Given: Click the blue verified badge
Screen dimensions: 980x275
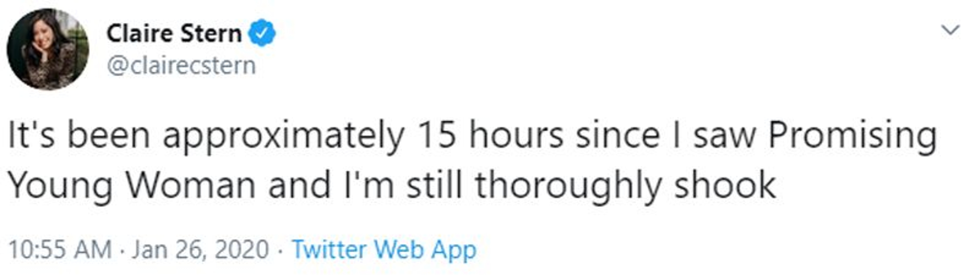Looking at the screenshot, I should 262,33.
